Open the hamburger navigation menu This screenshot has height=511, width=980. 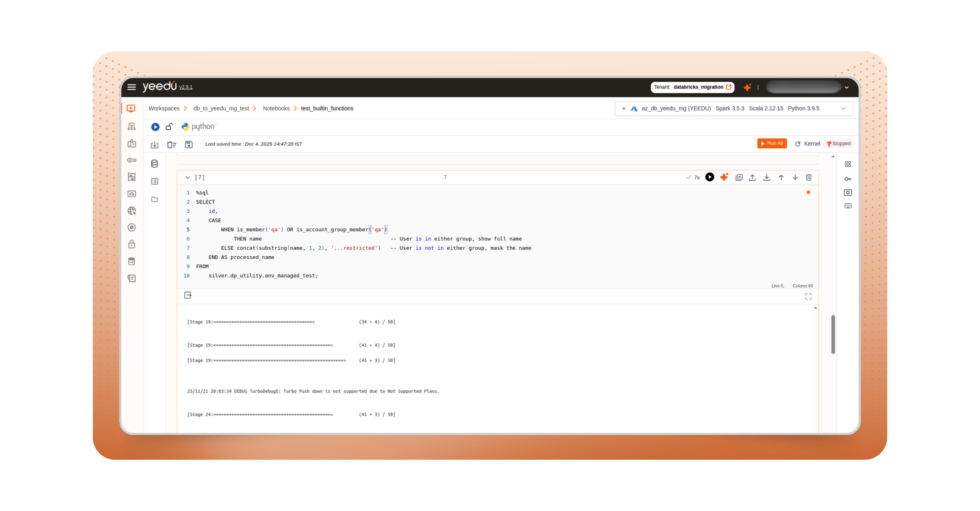click(x=131, y=87)
